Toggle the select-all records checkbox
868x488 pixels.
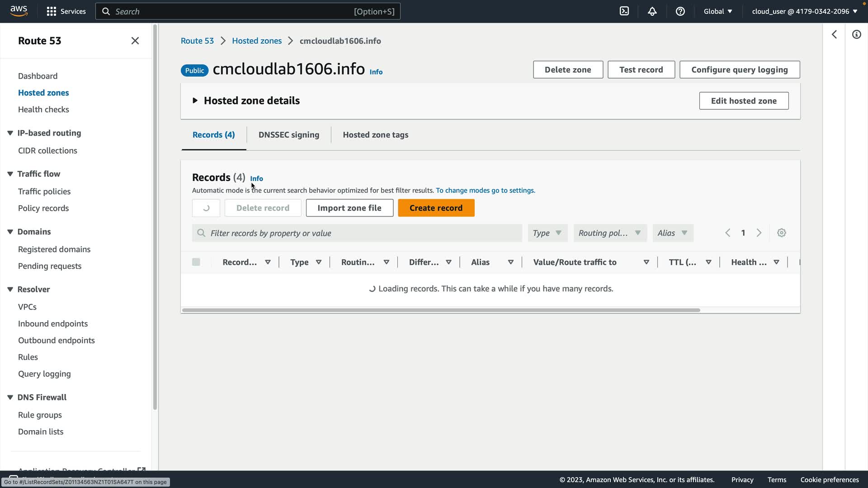(196, 262)
